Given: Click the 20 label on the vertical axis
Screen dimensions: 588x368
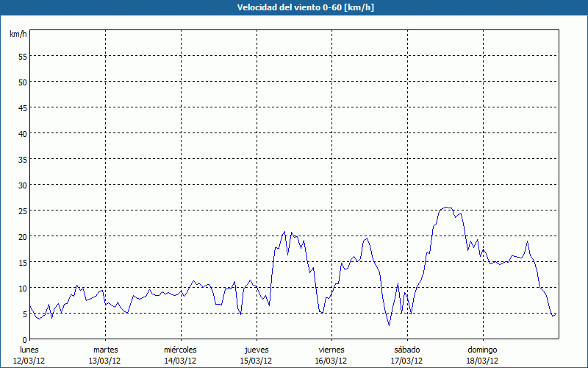Looking at the screenshot, I should point(22,236).
